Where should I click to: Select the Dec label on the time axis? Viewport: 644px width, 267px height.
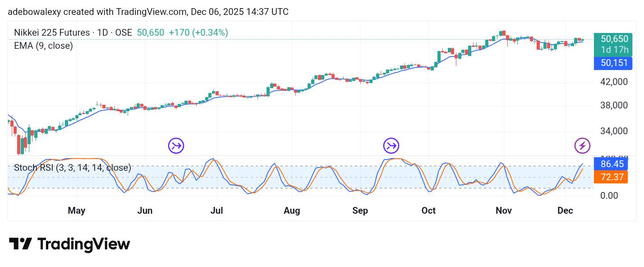tap(565, 211)
